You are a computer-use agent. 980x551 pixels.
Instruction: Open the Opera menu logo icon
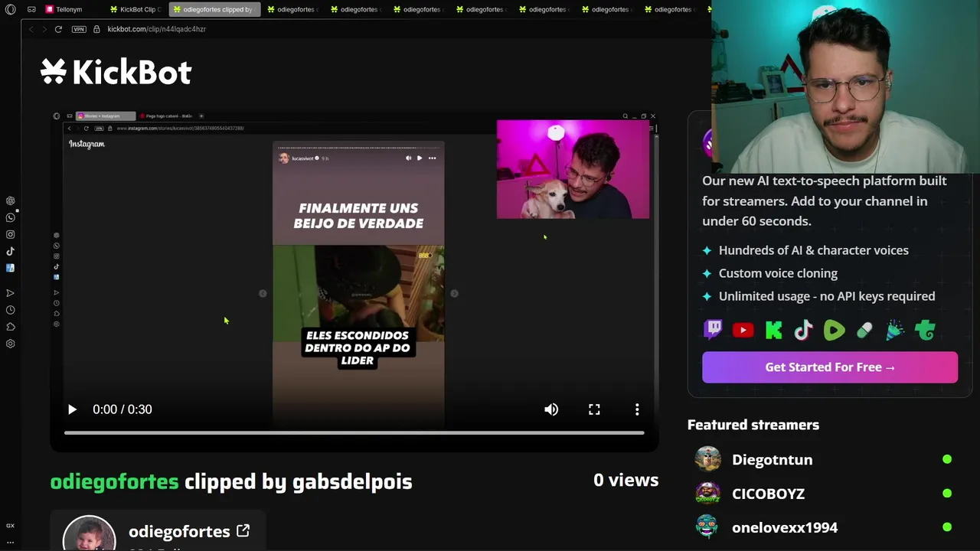click(x=10, y=9)
